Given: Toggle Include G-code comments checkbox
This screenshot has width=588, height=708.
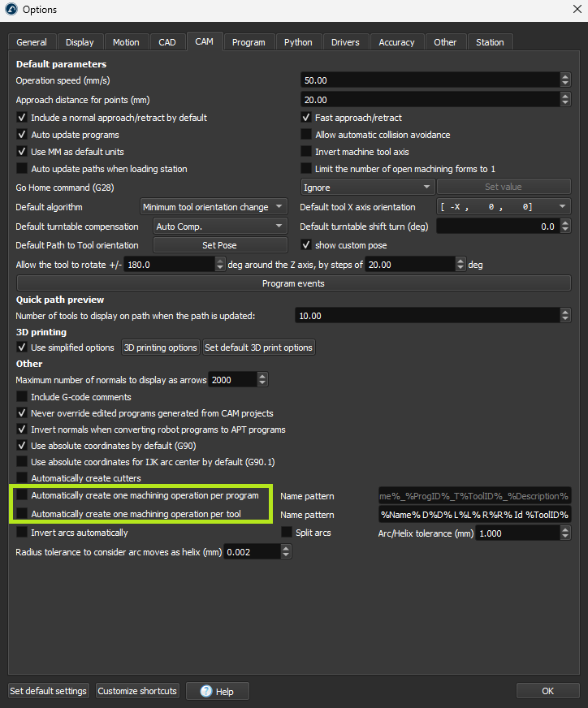Looking at the screenshot, I should click(x=22, y=397).
